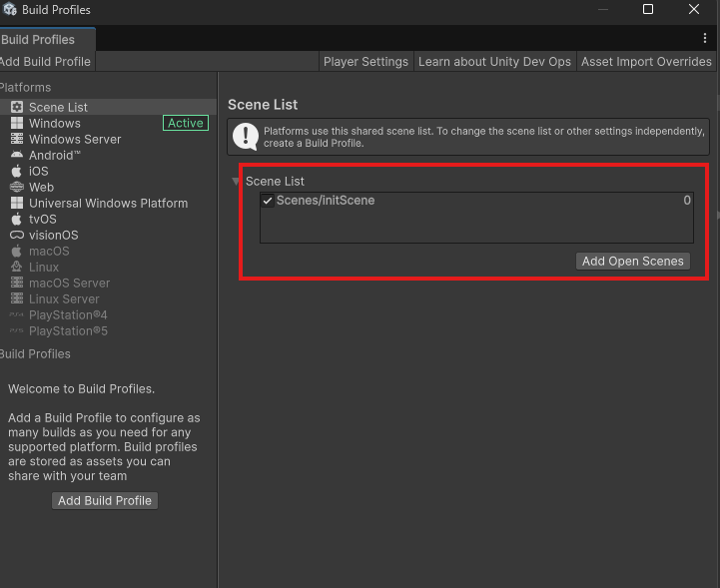Click the shared scene list info message
This screenshot has height=588, width=720.
(483, 137)
